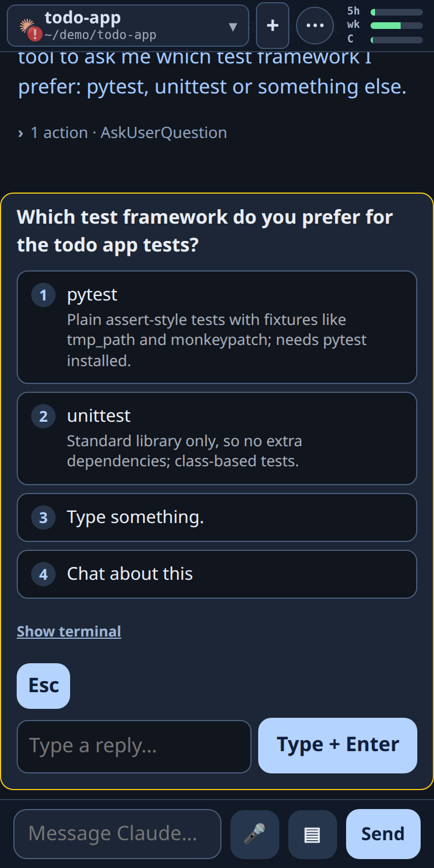Click the keyboard panel icon beside Send
The image size is (434, 868).
tap(313, 834)
